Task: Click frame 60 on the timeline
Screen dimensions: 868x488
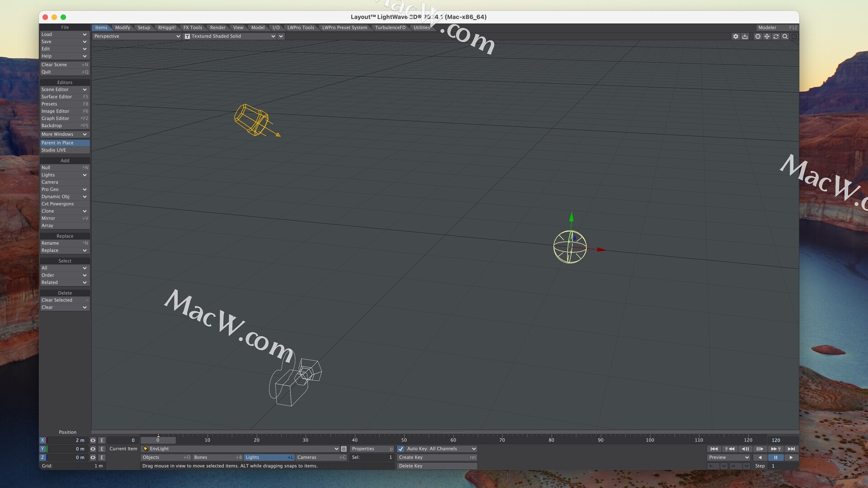Action: point(453,440)
